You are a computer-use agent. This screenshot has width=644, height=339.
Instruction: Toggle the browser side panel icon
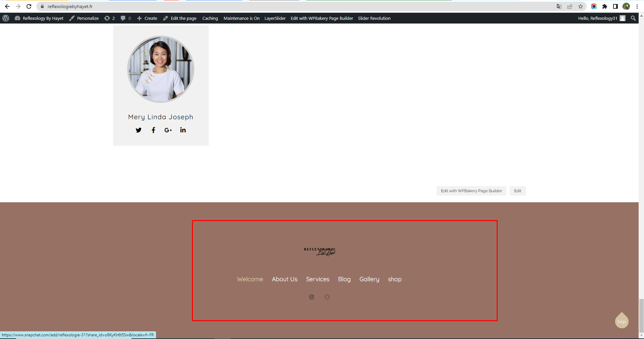pos(615,6)
